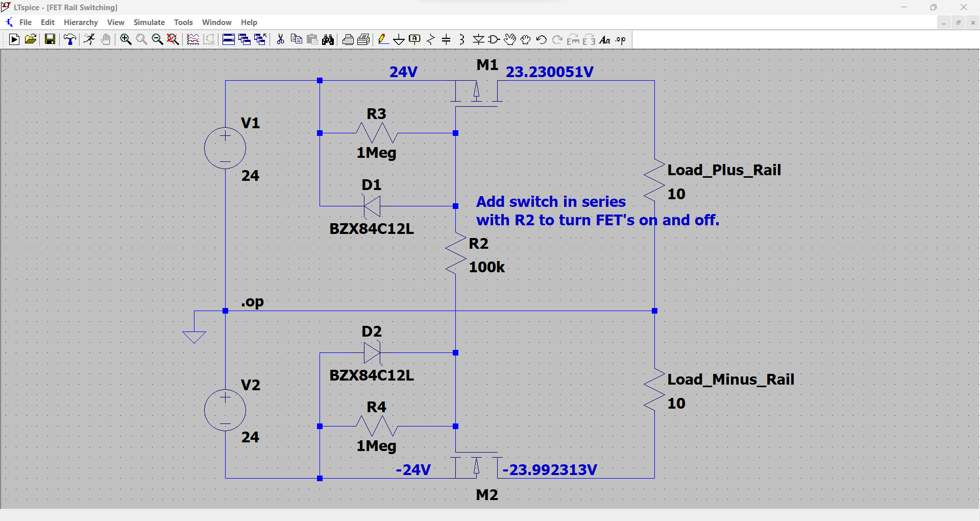Open the Simulate menu
980x521 pixels.
(x=149, y=22)
